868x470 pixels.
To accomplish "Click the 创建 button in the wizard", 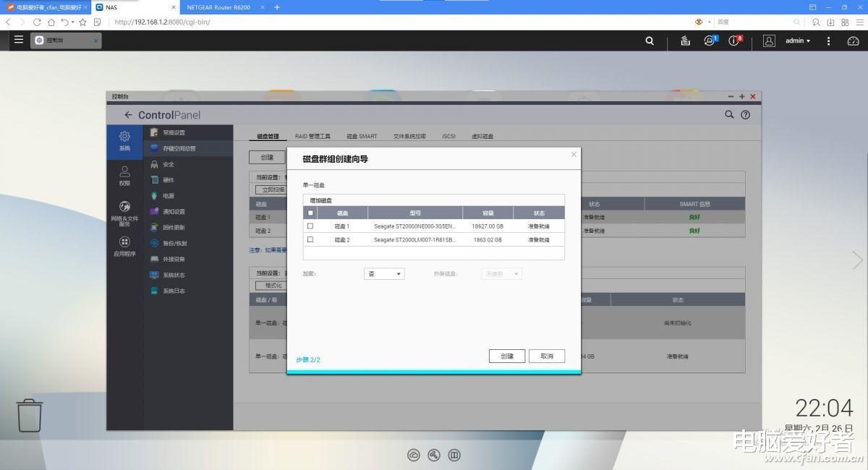I will pyautogui.click(x=506, y=356).
